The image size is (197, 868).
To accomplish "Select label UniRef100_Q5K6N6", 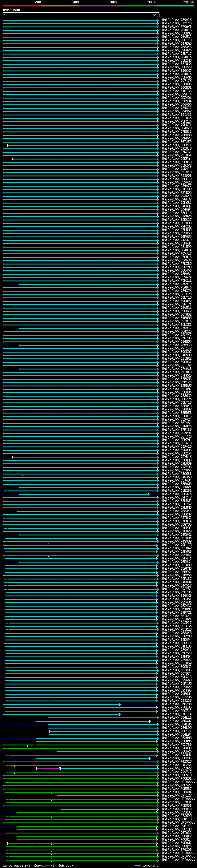I will pos(177,78).
